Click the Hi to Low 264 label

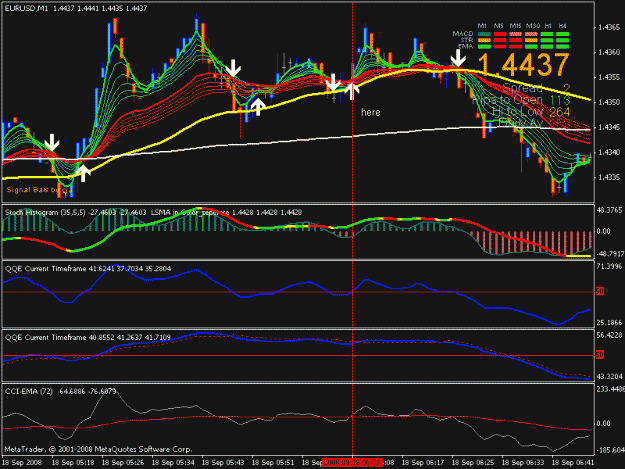[531, 112]
